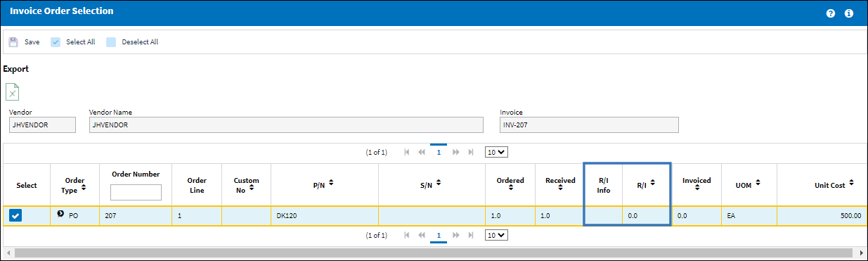This screenshot has height=261, width=868.
Task: Click the PO row arrow icon
Action: [61, 214]
